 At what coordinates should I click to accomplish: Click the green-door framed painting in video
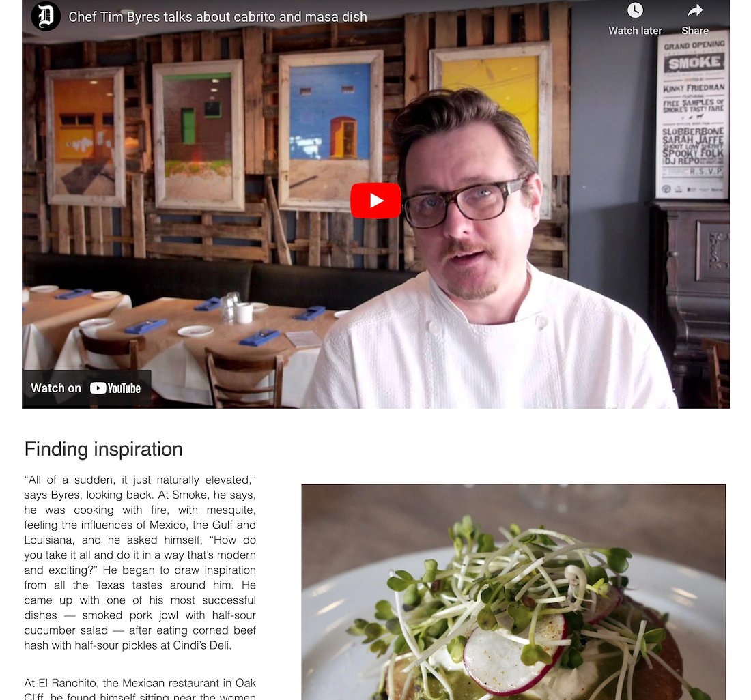[x=198, y=135]
